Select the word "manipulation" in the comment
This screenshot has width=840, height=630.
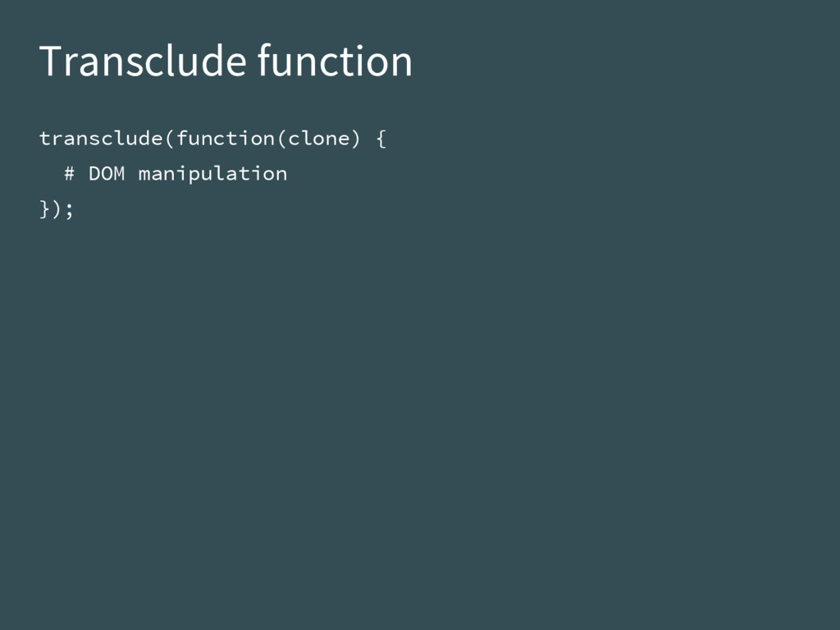coord(212,175)
